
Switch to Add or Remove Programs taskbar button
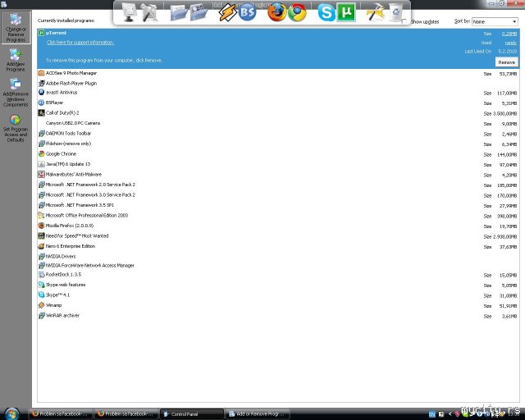point(257,414)
